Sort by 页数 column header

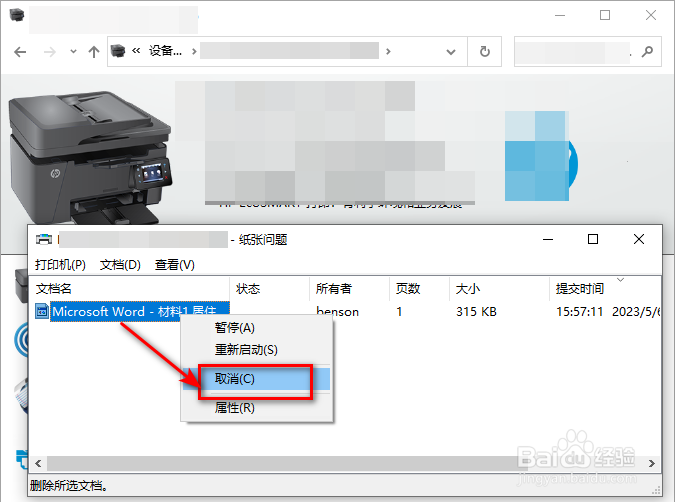coord(419,288)
